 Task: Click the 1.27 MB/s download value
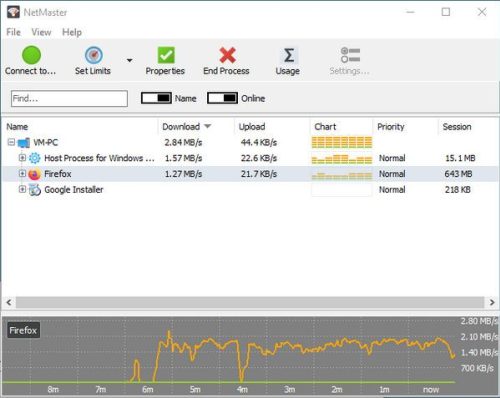pyautogui.click(x=184, y=174)
